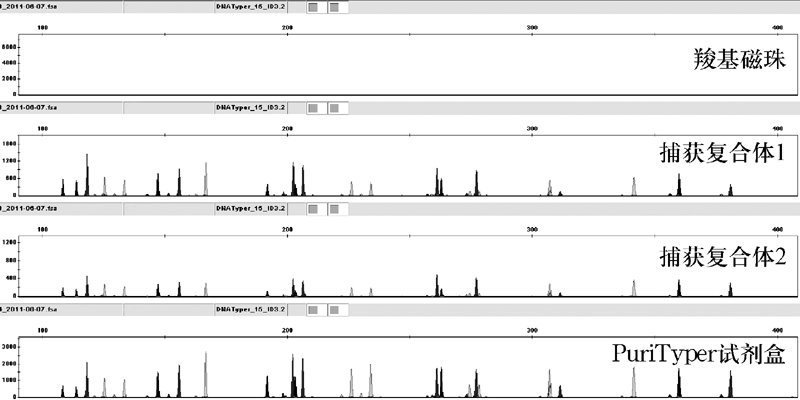Click the PuriTyper试剂盒 sample label

[x=698, y=354]
